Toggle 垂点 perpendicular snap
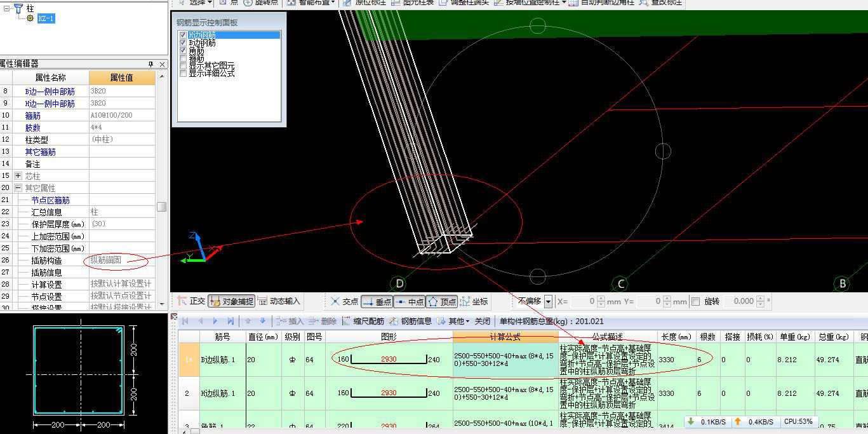Screen dimensions: 868x434 click(x=377, y=301)
